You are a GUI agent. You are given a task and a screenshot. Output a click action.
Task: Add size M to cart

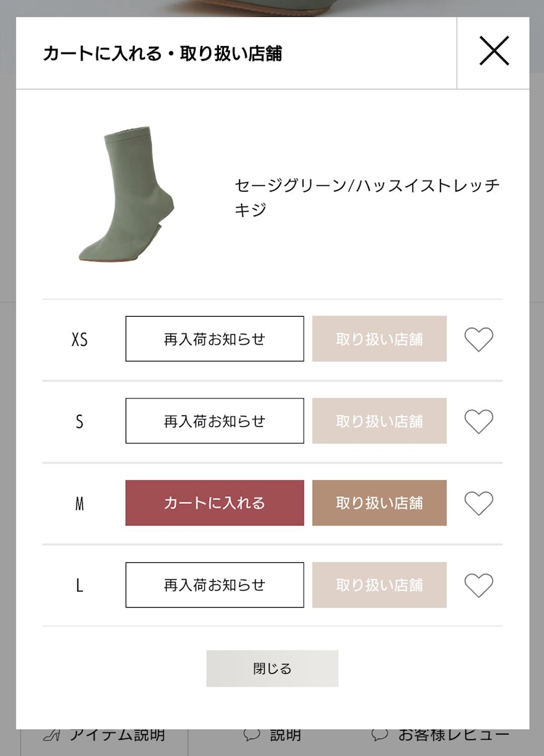pos(214,503)
